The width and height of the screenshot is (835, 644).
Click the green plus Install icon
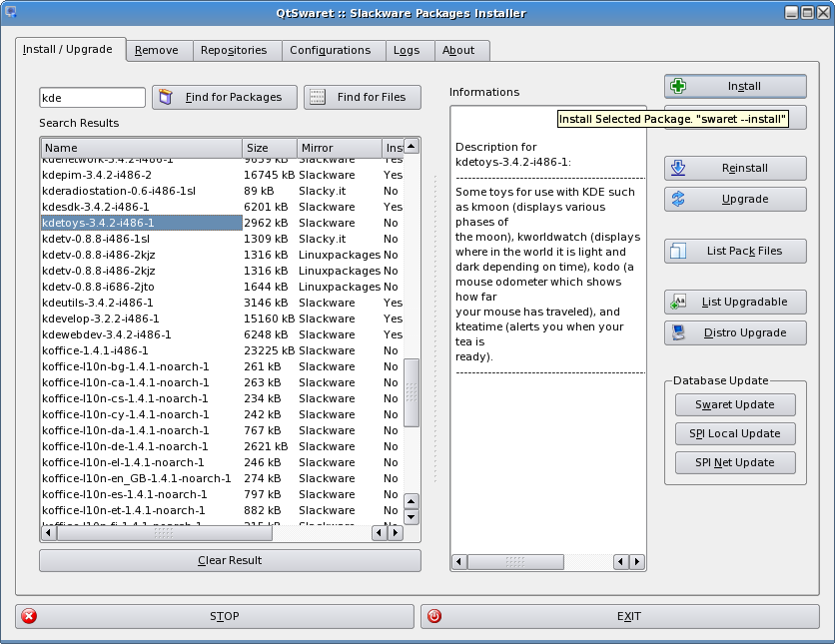(678, 86)
